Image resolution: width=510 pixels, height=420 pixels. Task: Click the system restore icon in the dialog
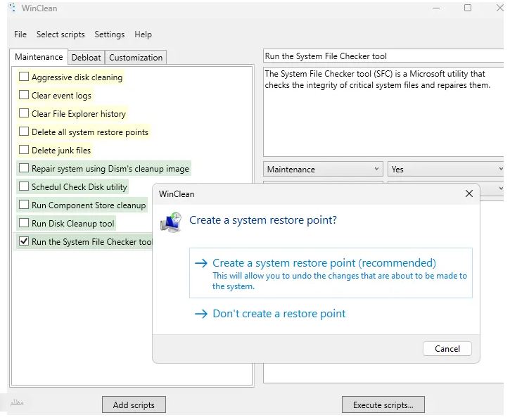click(x=171, y=222)
